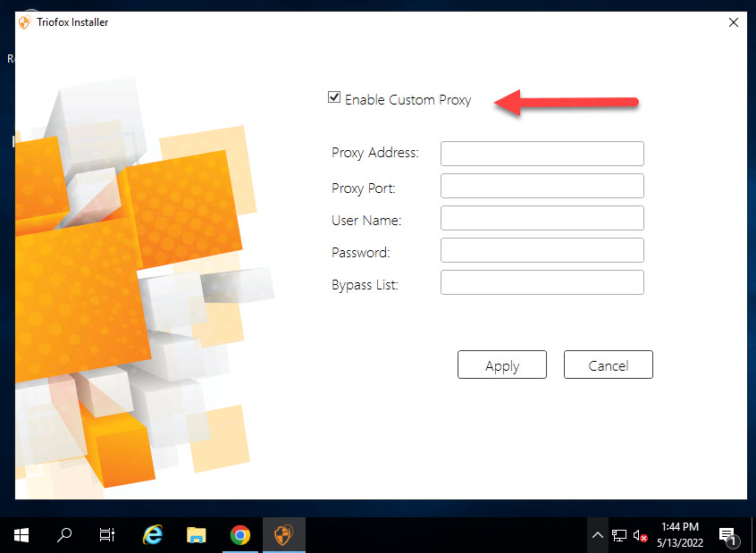The height and width of the screenshot is (553, 756).
Task: Open File Explorer from taskbar
Action: tap(197, 535)
